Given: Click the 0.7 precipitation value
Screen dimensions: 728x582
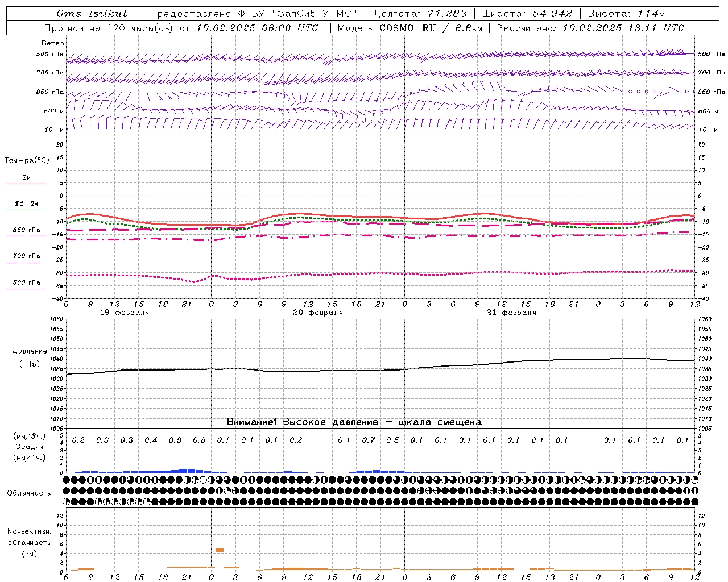Looking at the screenshot, I should (x=369, y=440).
